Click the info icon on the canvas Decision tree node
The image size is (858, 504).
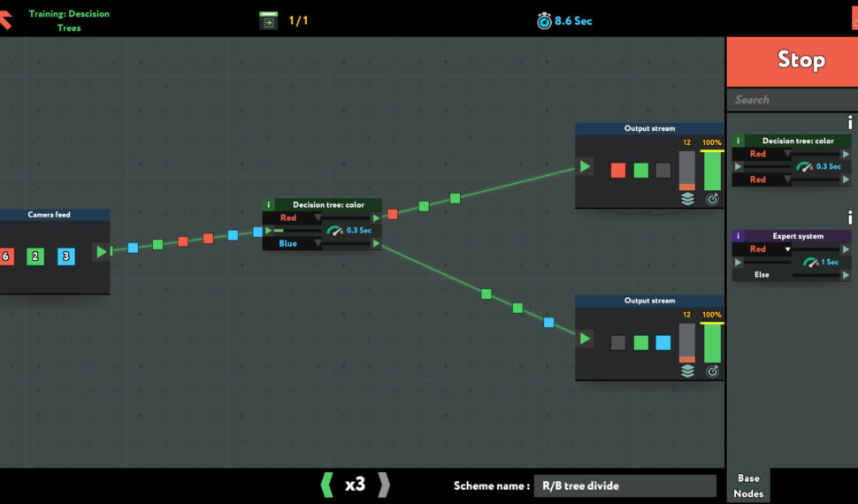(269, 204)
